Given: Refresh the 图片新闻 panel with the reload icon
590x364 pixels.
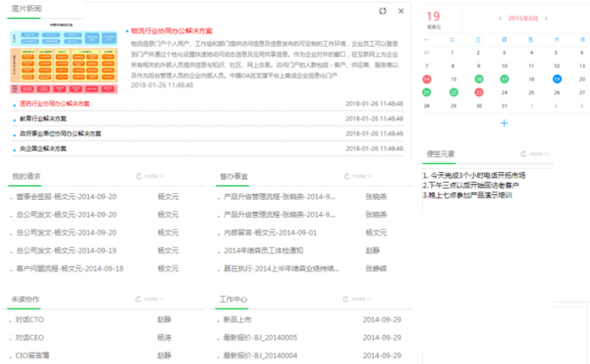Looking at the screenshot, I should (x=383, y=11).
